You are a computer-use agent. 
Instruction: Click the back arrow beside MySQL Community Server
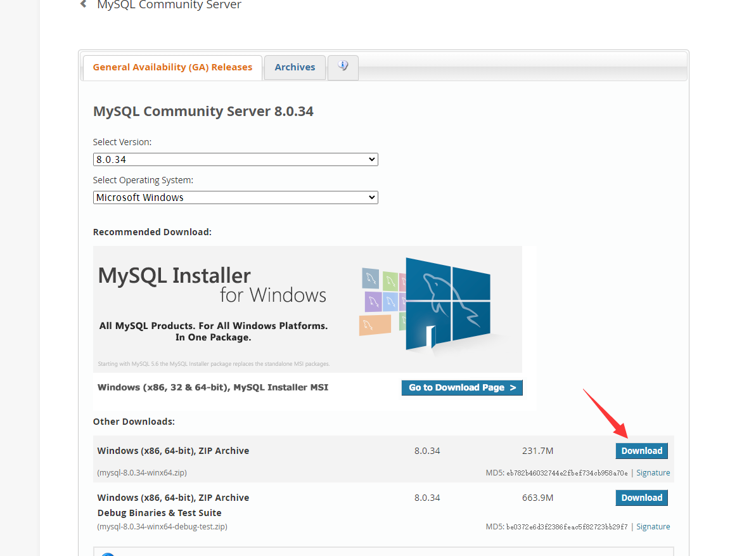pyautogui.click(x=84, y=4)
